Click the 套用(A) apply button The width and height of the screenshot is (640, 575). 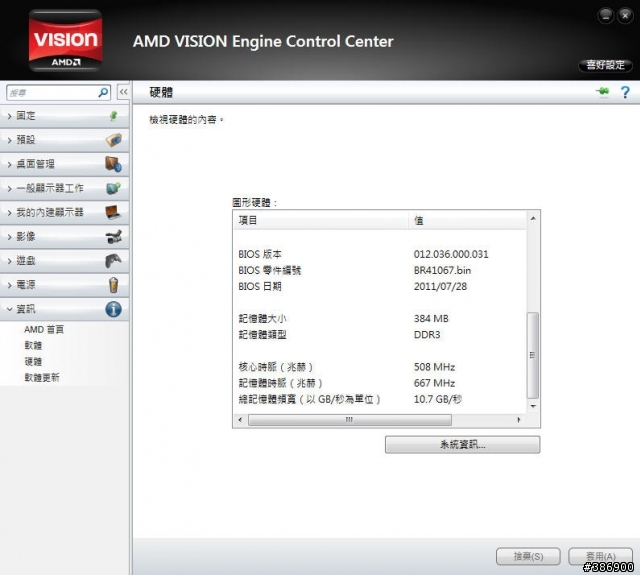click(x=600, y=556)
